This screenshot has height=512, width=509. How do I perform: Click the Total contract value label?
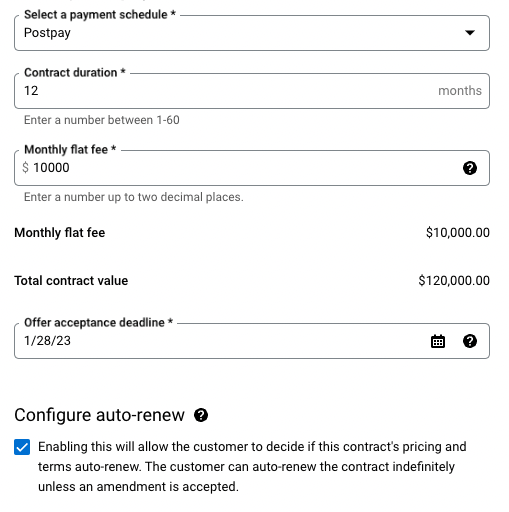pos(71,281)
